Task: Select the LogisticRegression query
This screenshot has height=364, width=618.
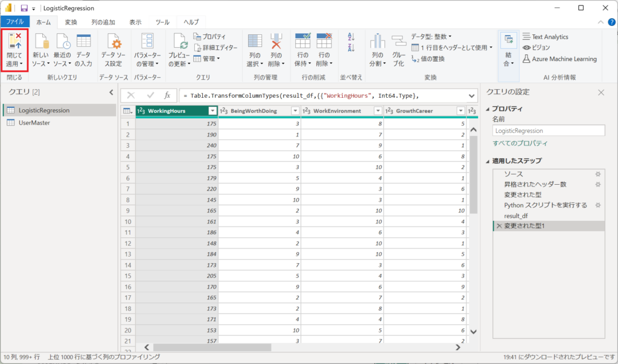Action: point(60,110)
